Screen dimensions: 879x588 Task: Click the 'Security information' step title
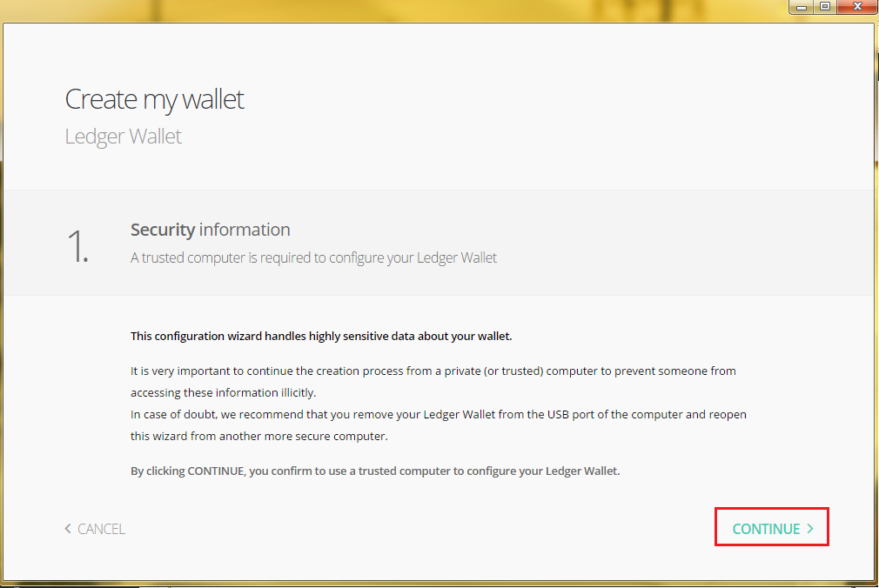click(211, 230)
